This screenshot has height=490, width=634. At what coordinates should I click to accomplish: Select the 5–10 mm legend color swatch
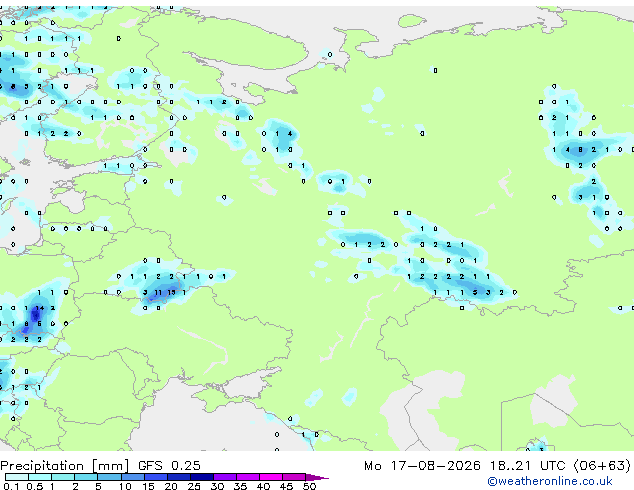[x=109, y=477]
